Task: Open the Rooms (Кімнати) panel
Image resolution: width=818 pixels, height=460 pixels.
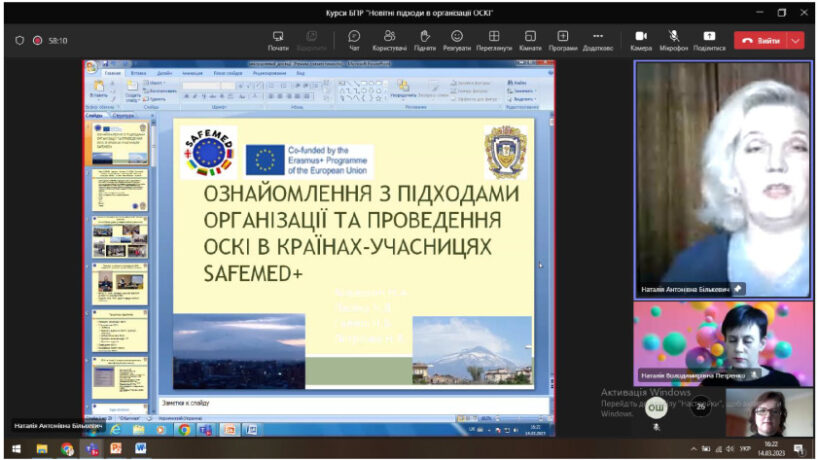Action: [530, 38]
